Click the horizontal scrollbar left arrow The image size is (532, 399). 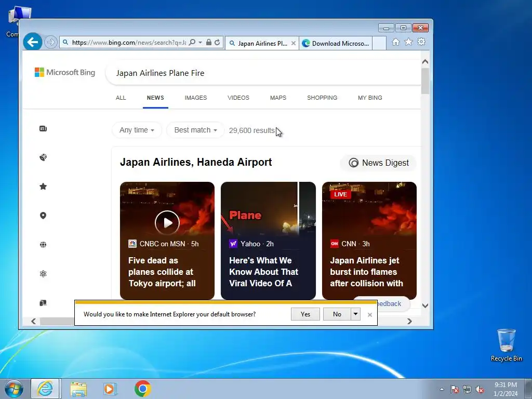click(34, 321)
